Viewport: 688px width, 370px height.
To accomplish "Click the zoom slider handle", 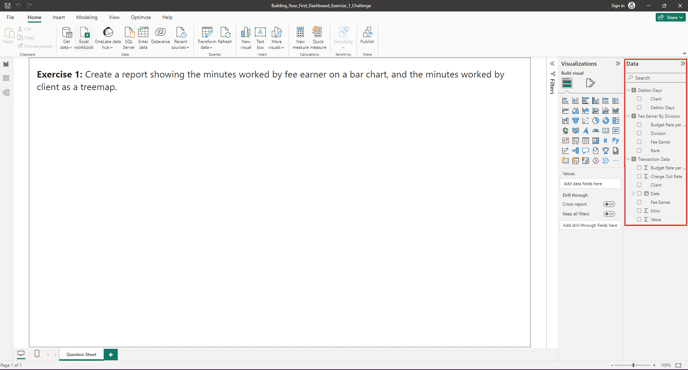I will [633, 365].
